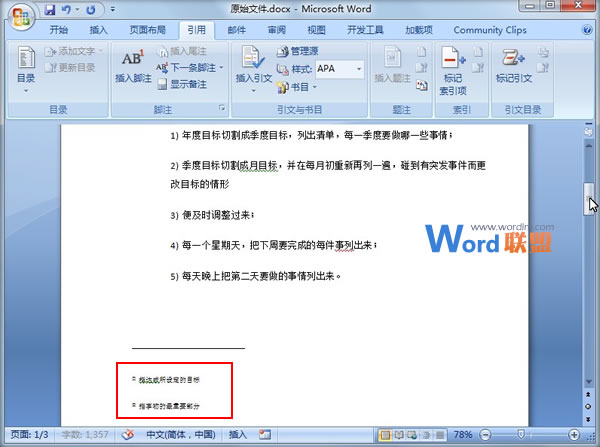Redo action in quick access toolbar
The image size is (600, 447).
(90, 9)
